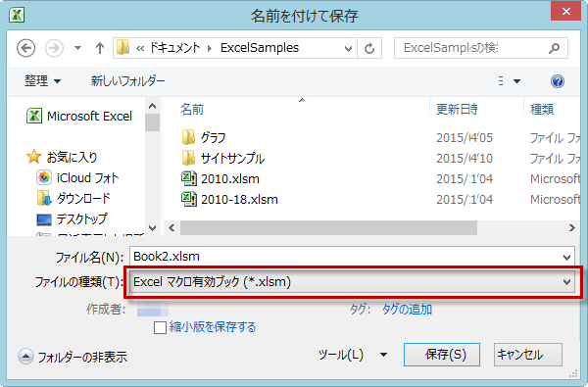Click the forward navigation arrow
The width and height of the screenshot is (588, 387).
pyautogui.click(x=54, y=48)
